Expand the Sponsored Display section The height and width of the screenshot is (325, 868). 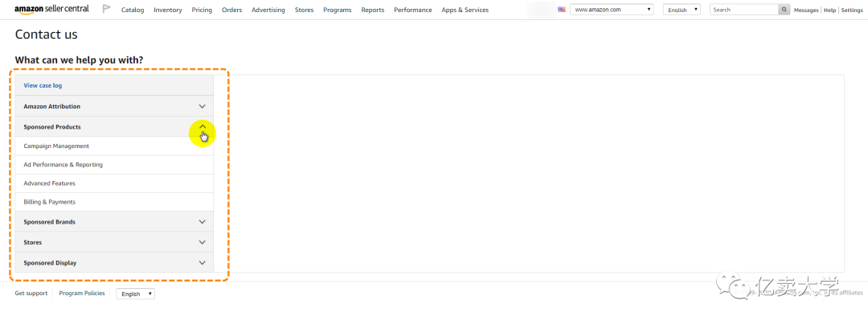[114, 263]
